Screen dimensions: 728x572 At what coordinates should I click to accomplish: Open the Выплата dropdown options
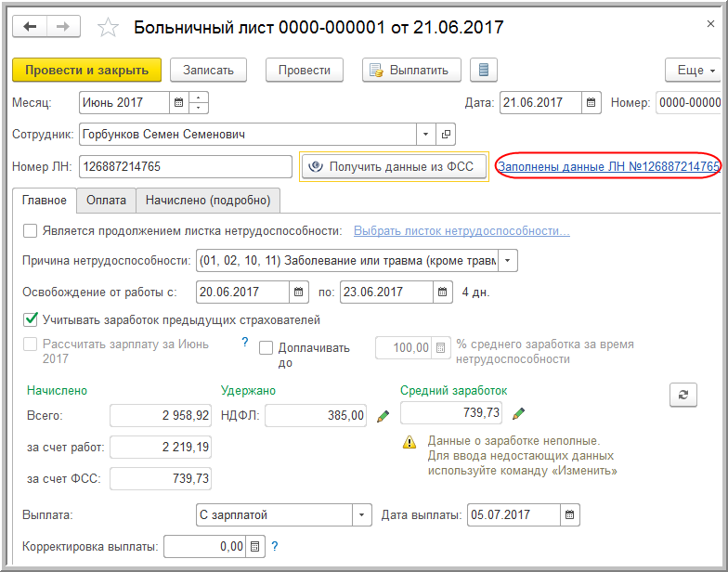[362, 514]
